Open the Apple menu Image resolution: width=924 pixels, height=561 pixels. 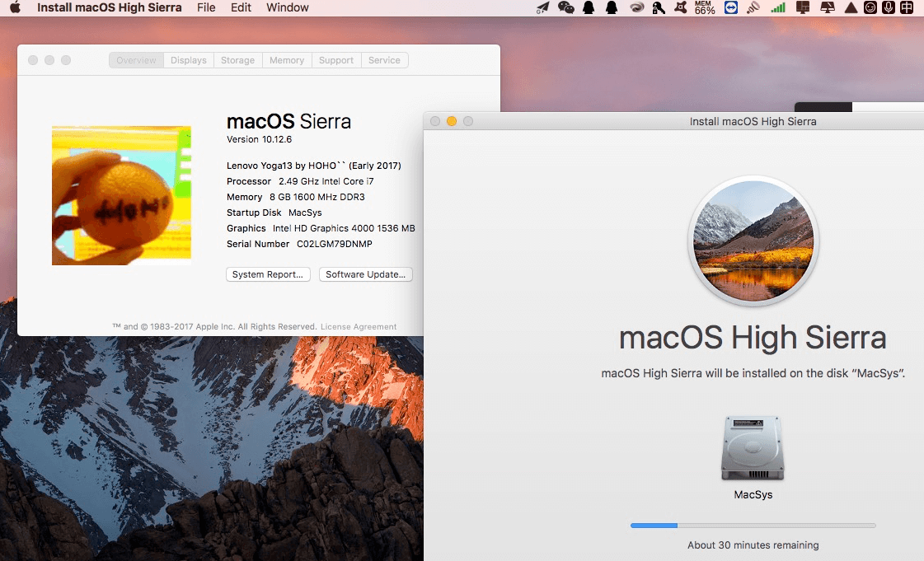pos(16,7)
